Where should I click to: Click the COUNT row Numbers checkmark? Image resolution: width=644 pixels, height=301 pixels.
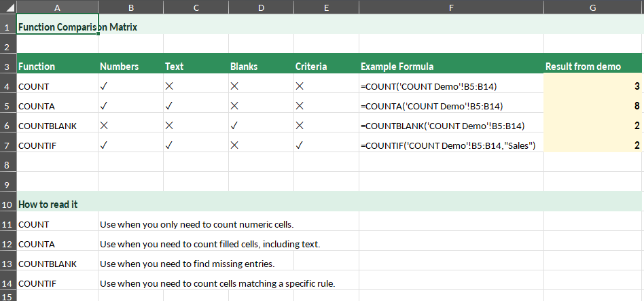(x=104, y=86)
